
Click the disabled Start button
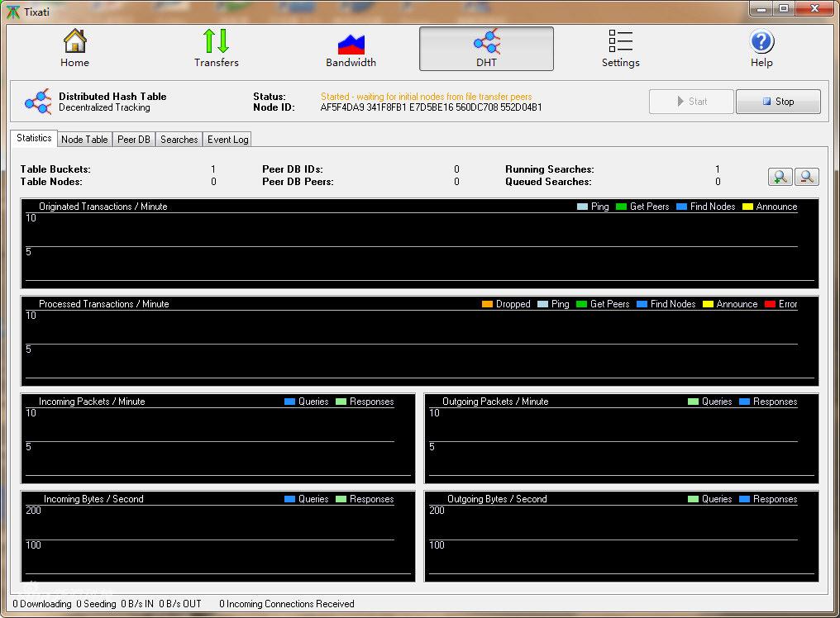691,102
